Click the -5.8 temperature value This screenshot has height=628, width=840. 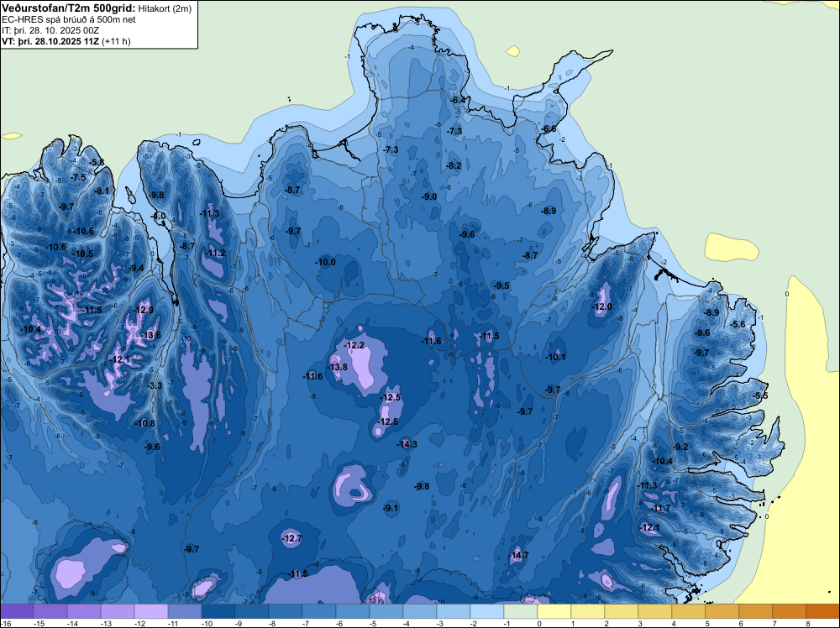click(97, 162)
